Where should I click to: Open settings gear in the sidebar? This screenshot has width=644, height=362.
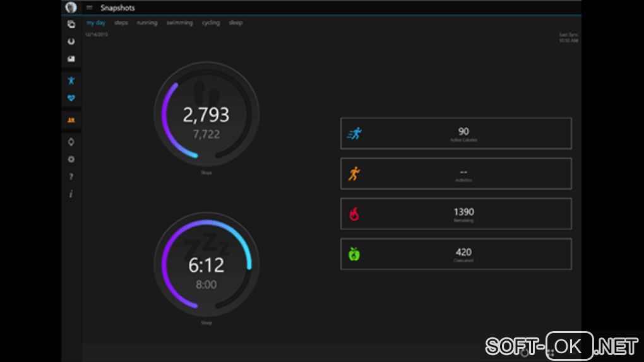(71, 160)
